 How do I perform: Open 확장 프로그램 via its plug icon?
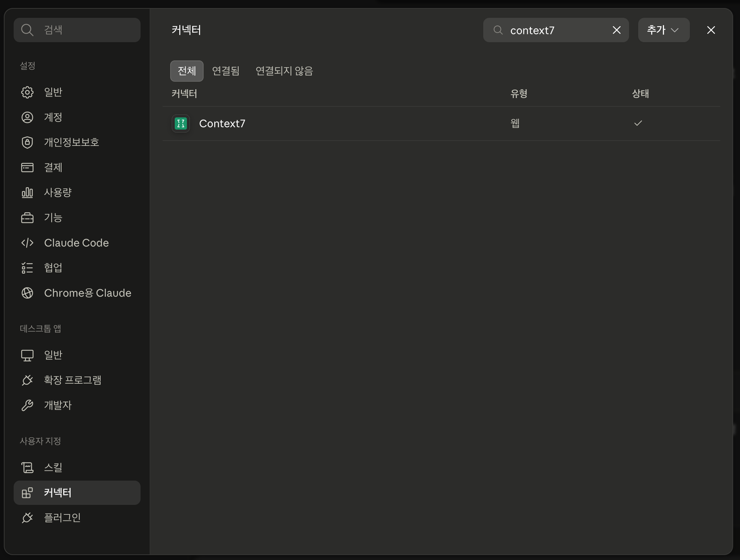pos(27,380)
